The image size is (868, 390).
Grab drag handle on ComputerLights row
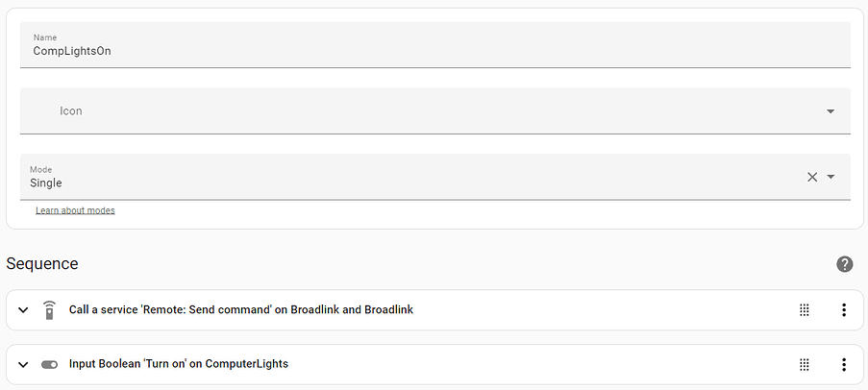point(805,365)
